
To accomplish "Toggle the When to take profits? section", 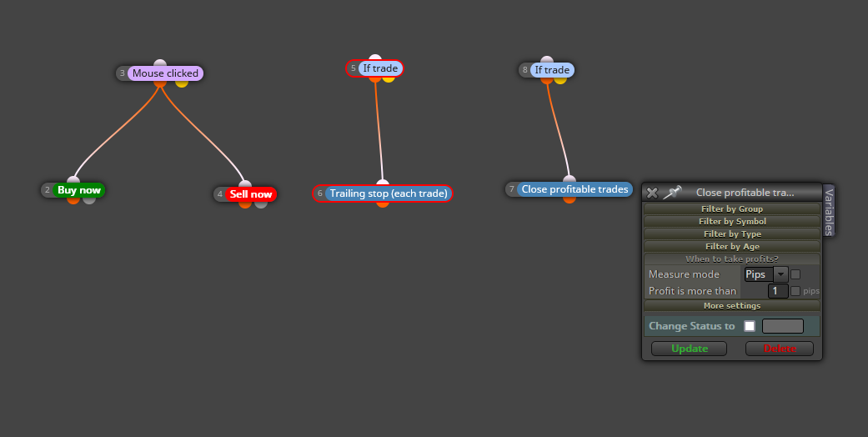I will click(x=732, y=259).
